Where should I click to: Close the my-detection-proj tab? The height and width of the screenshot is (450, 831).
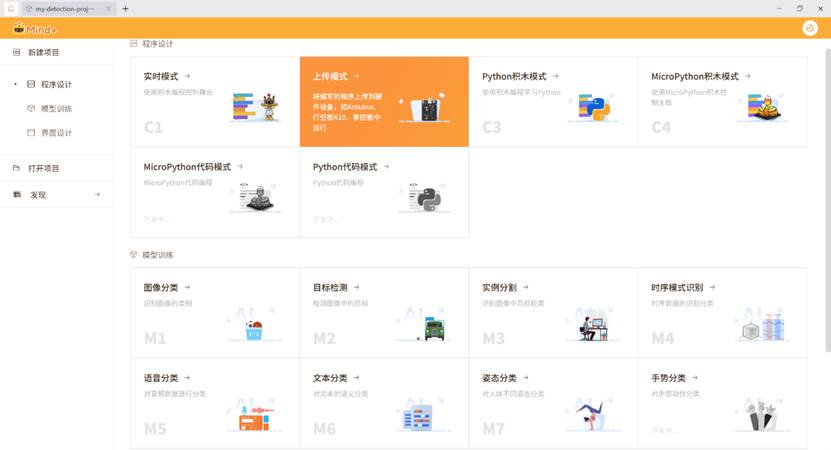click(108, 8)
